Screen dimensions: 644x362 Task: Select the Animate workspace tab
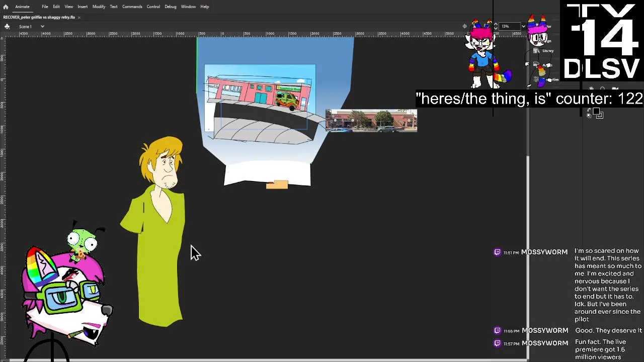[22, 7]
